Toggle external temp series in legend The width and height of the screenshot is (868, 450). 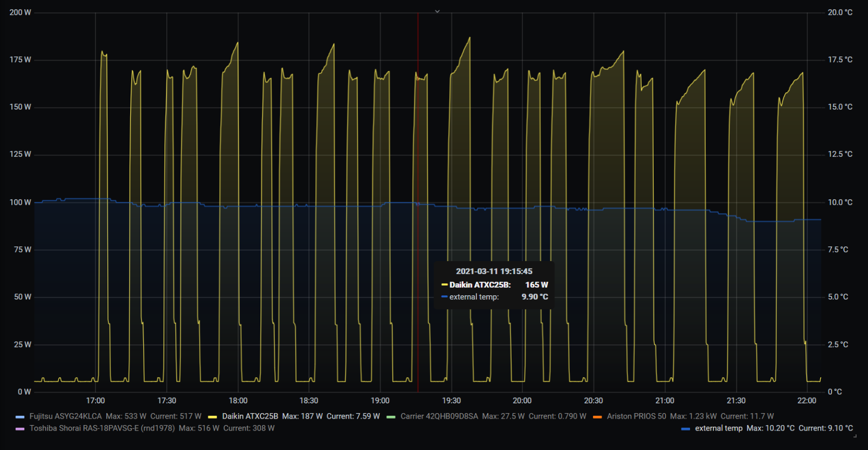(x=719, y=428)
